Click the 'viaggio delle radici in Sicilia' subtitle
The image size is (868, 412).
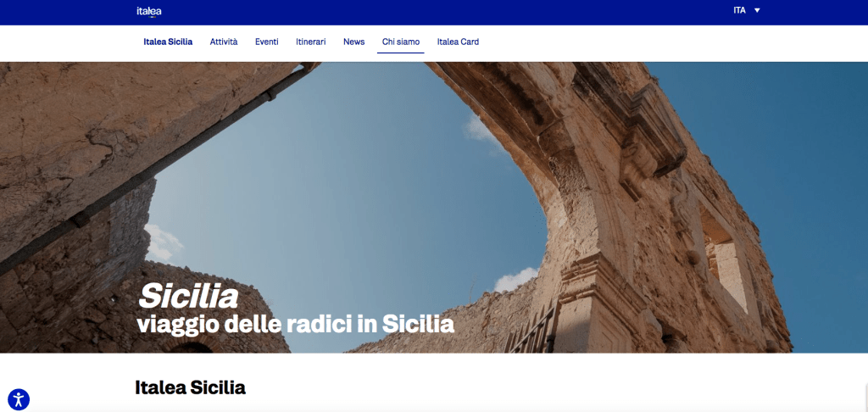pyautogui.click(x=296, y=325)
